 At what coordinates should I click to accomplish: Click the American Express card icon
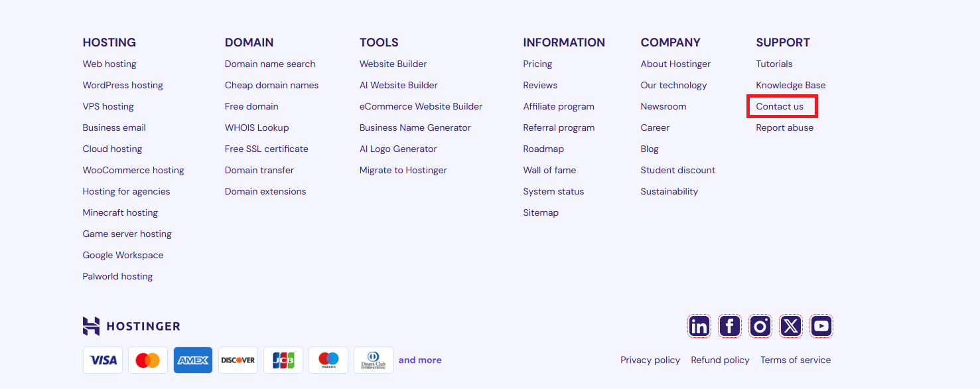pyautogui.click(x=193, y=360)
